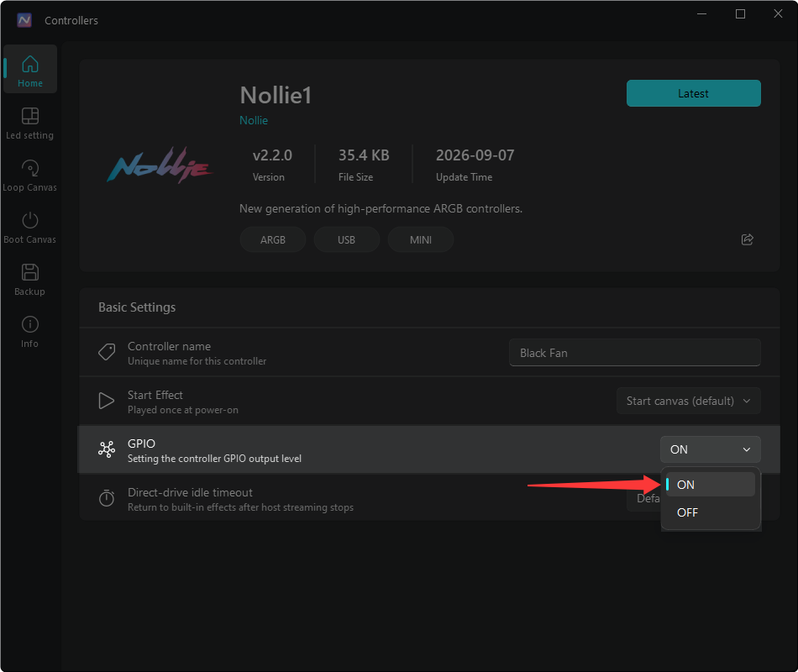Viewport: 798px width, 672px height.
Task: Click the Latest firmware button
Action: click(693, 93)
